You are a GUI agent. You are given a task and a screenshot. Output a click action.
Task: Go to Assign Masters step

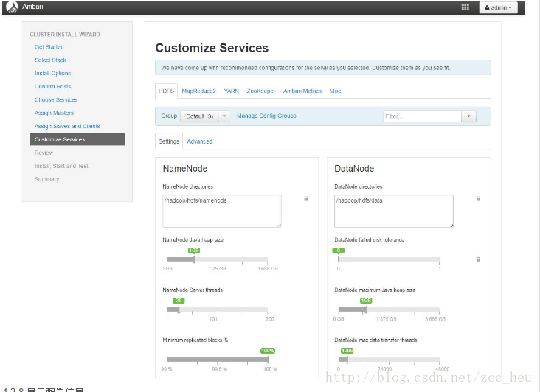[x=54, y=113]
